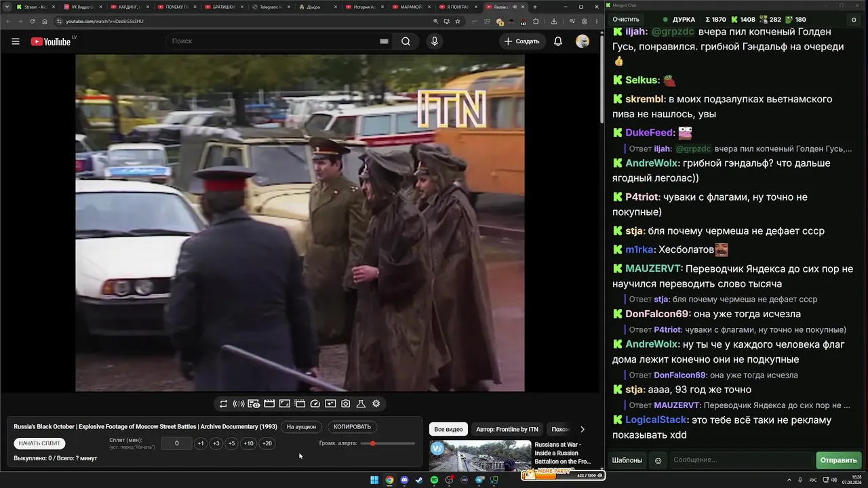
Task: Adjust the Громк. алерта volume slider
Action: pyautogui.click(x=388, y=443)
